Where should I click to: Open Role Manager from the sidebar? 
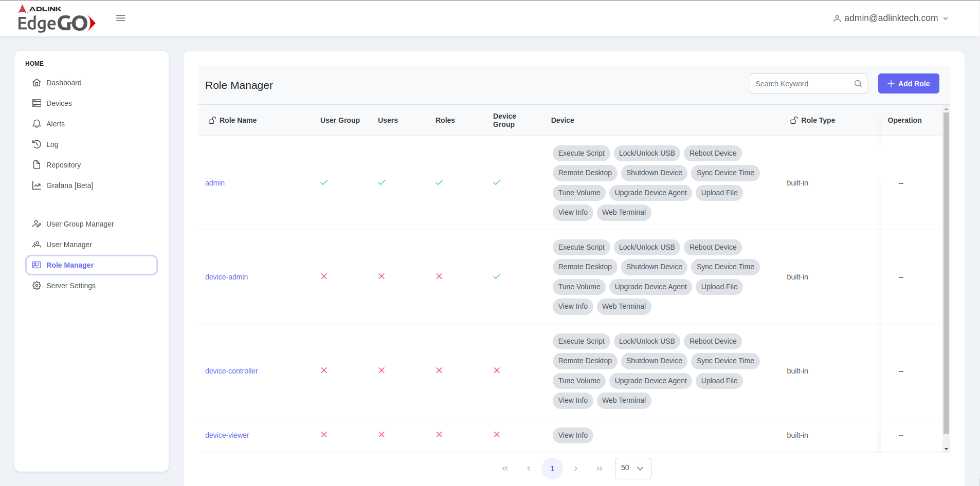coord(70,265)
